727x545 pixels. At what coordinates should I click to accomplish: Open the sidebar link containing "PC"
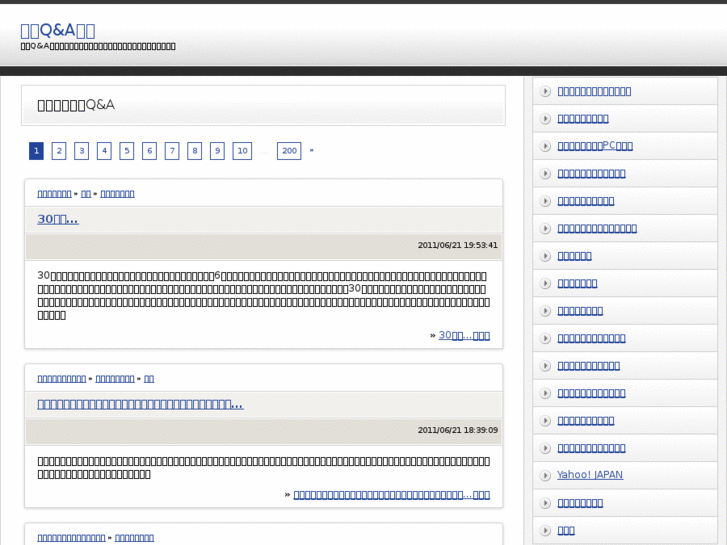[595, 146]
